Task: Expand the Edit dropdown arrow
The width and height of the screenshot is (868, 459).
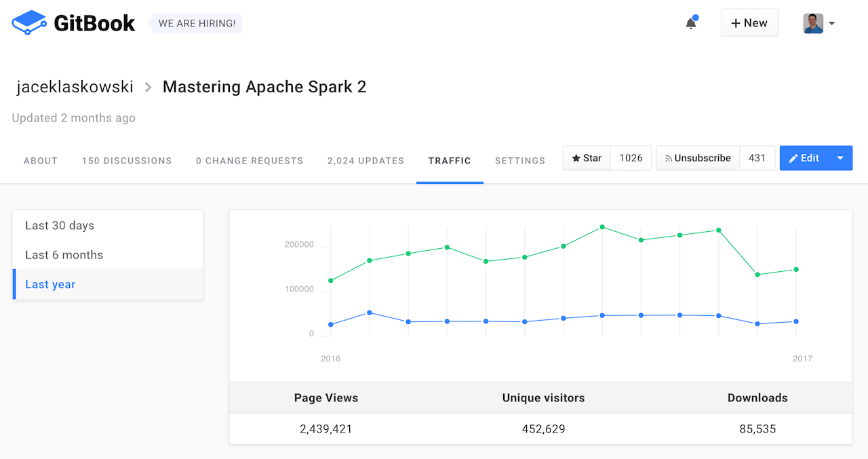Action: (x=840, y=158)
